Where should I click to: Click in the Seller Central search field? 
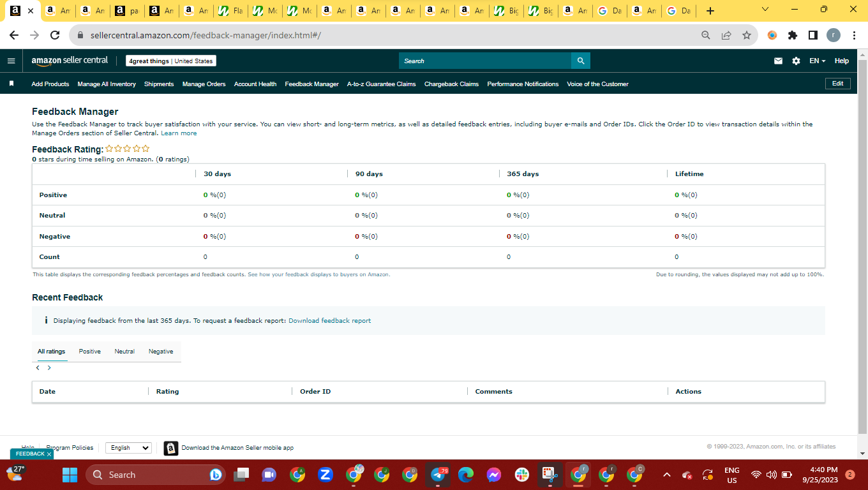pos(485,61)
